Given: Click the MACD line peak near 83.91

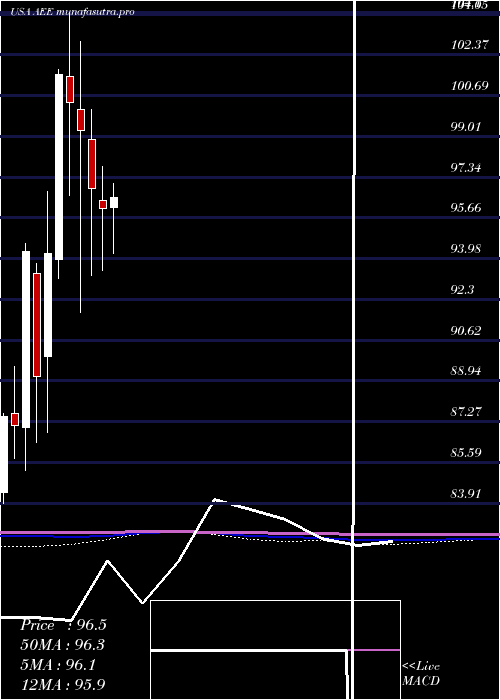Looking at the screenshot, I should point(215,500).
